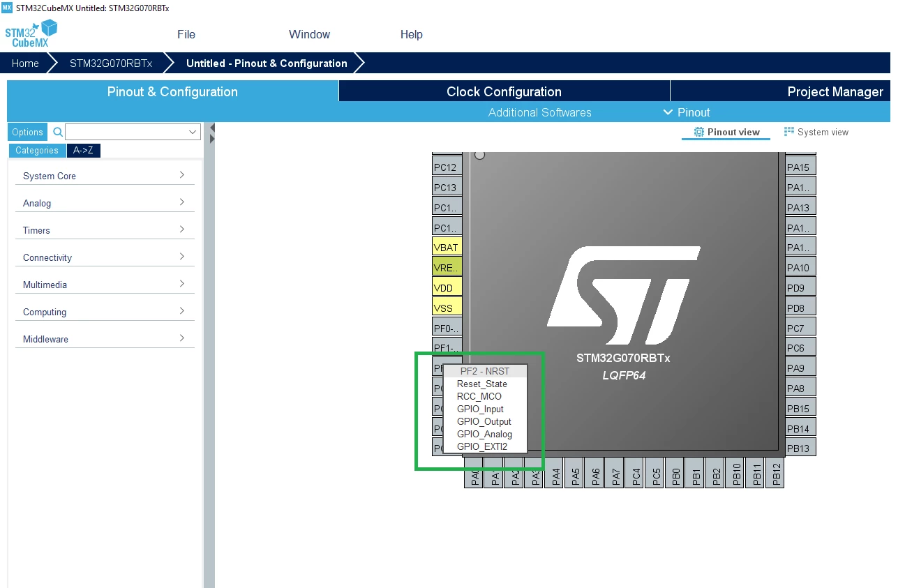Click the PC6 pin
905x588 pixels.
(x=800, y=347)
